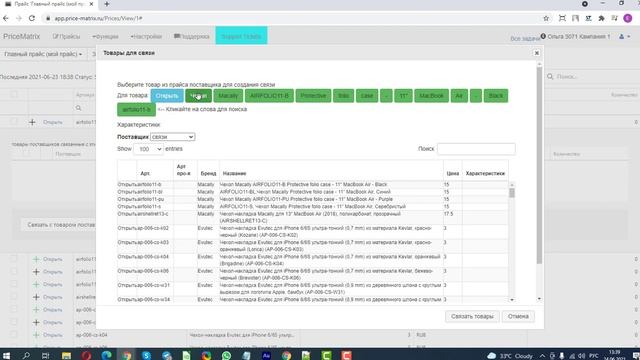
Task: Open WhatsApp from the taskbar
Action: pos(227,356)
